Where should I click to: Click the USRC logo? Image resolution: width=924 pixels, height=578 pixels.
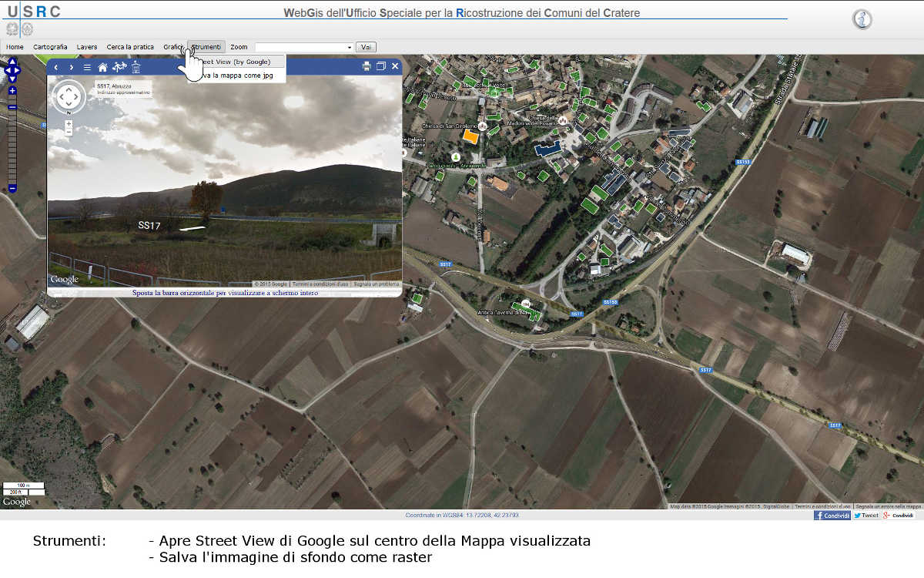[33, 11]
